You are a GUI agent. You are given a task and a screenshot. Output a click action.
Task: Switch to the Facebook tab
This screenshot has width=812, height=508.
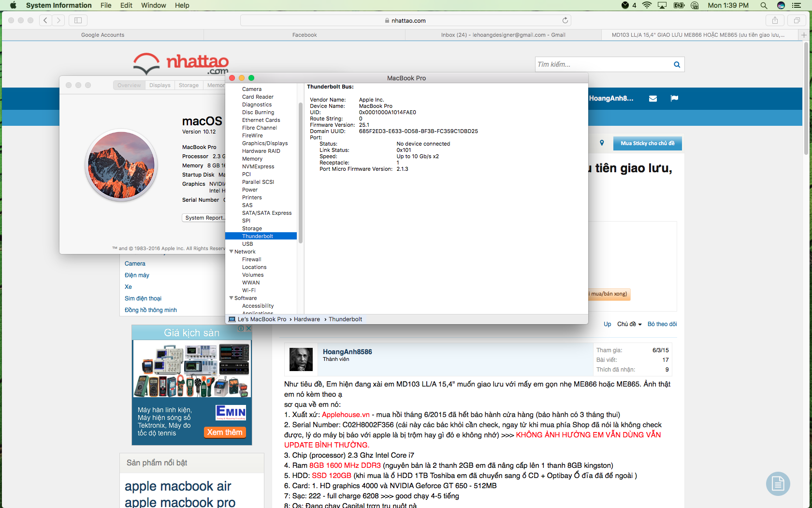point(304,35)
